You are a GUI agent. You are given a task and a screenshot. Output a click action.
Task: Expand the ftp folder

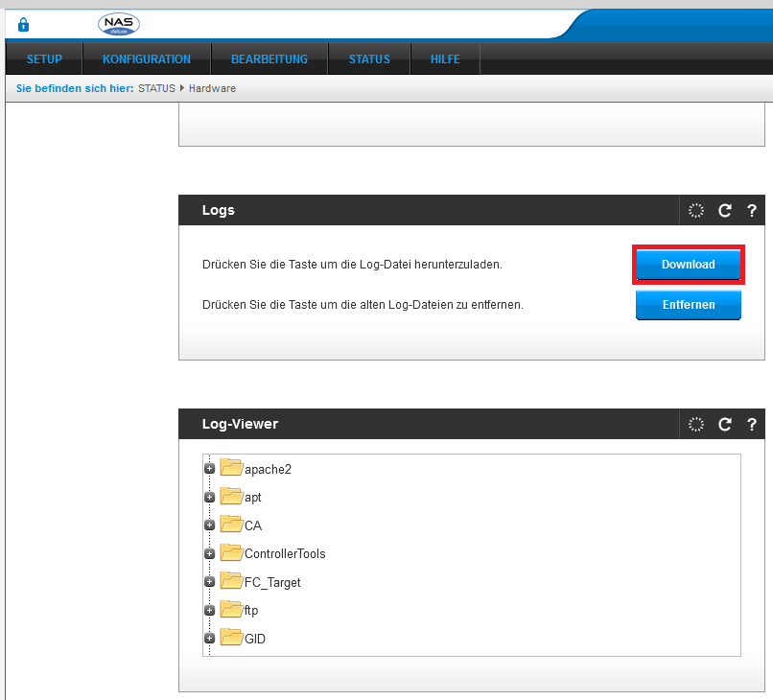click(209, 610)
